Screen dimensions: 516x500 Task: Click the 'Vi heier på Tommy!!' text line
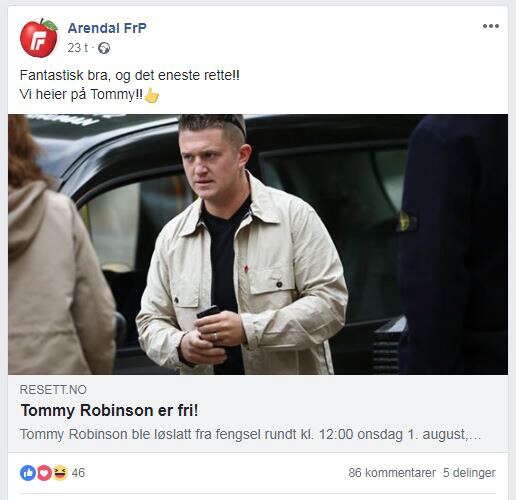81,94
